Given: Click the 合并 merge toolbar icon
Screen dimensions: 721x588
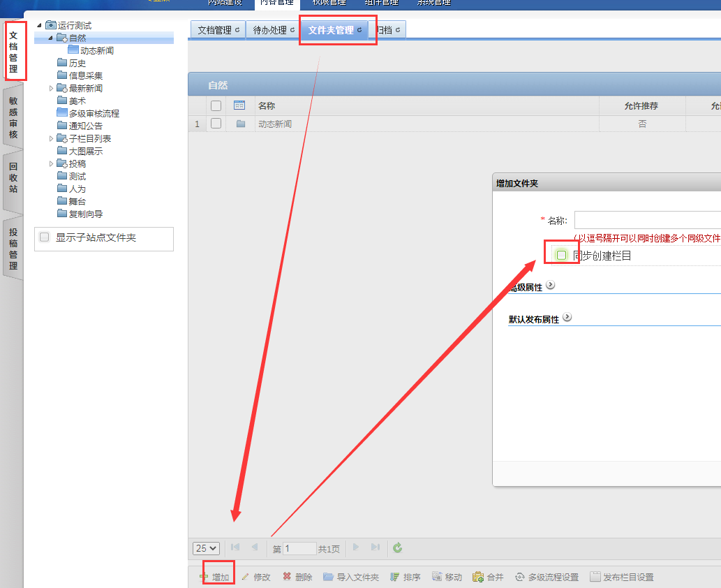Looking at the screenshot, I should click(x=478, y=577).
